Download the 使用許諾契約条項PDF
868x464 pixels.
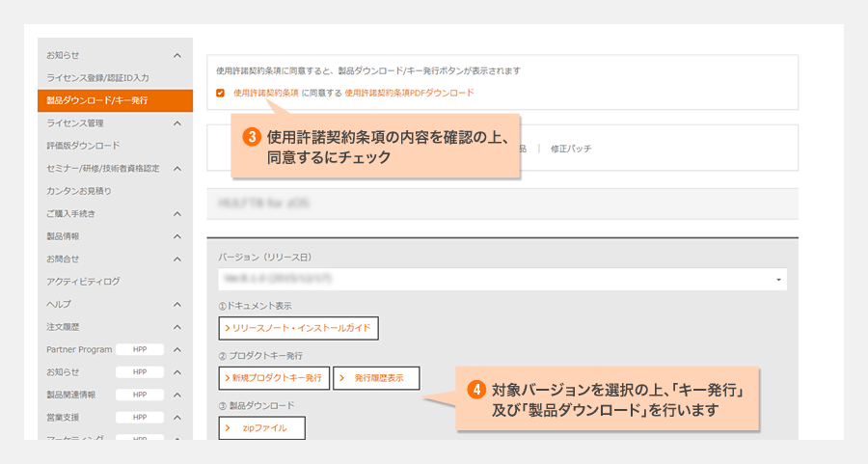click(409, 94)
